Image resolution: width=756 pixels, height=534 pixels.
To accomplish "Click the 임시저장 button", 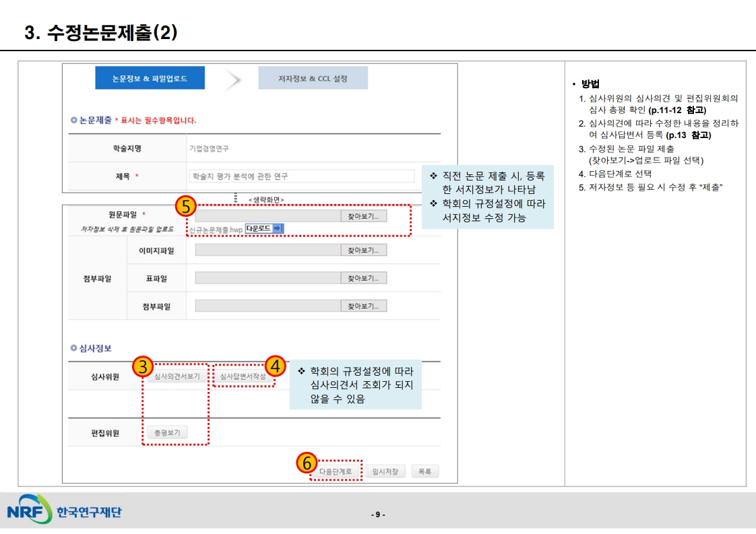I will 385,471.
